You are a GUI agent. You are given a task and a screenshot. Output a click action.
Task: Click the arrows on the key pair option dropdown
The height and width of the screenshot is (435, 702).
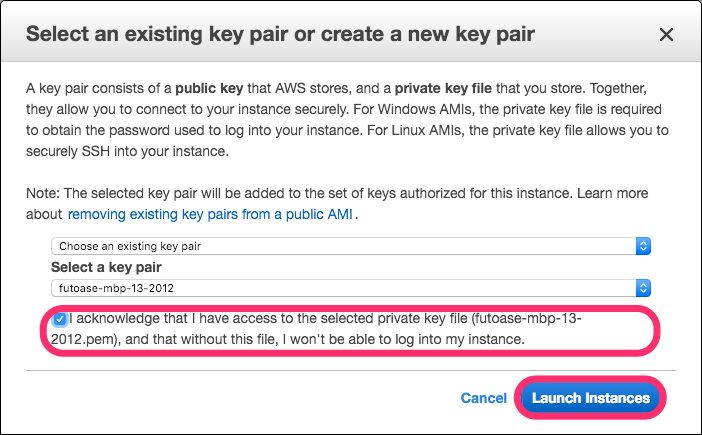coord(643,246)
